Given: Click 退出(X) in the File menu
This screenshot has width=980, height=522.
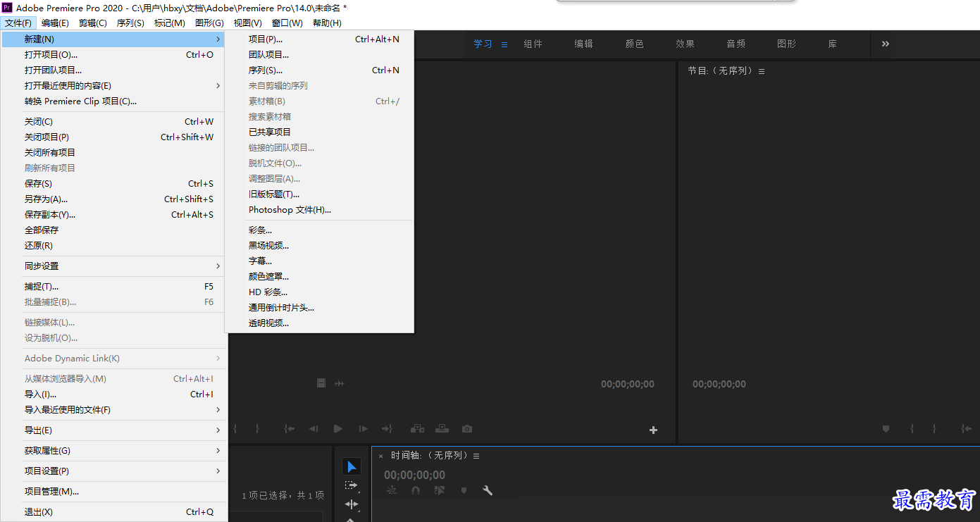Looking at the screenshot, I should [116, 512].
